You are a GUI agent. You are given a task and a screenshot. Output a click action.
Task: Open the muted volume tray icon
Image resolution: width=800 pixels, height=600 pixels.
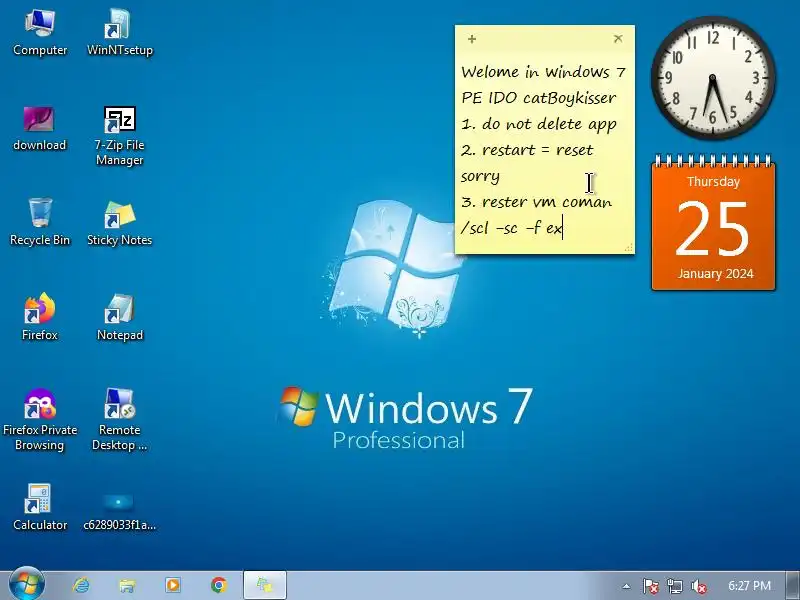pos(698,586)
